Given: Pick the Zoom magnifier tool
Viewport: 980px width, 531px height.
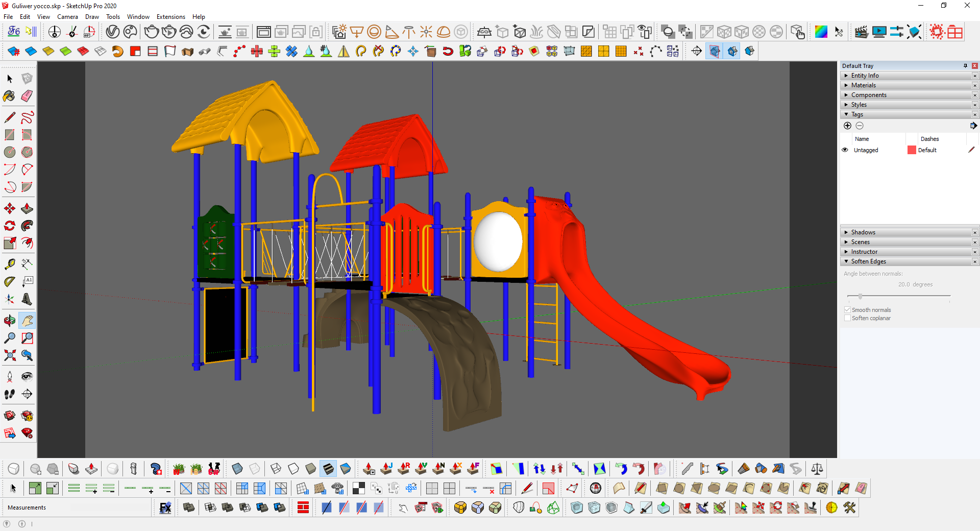Looking at the screenshot, I should coord(10,338).
